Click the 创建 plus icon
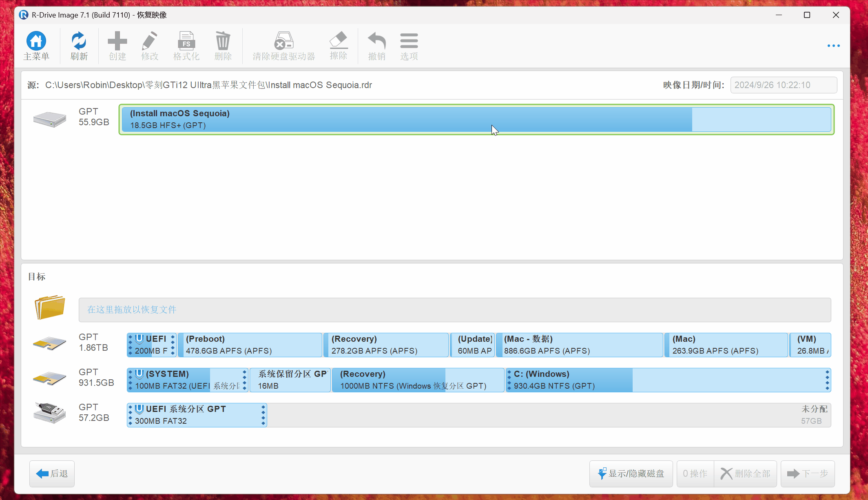Viewport: 868px width, 500px height. tap(117, 41)
